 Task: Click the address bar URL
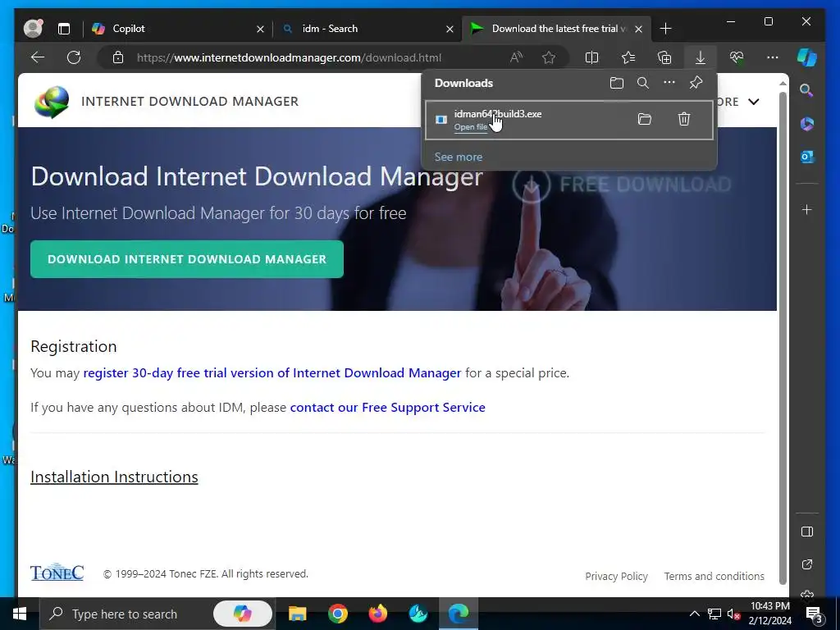coord(290,58)
